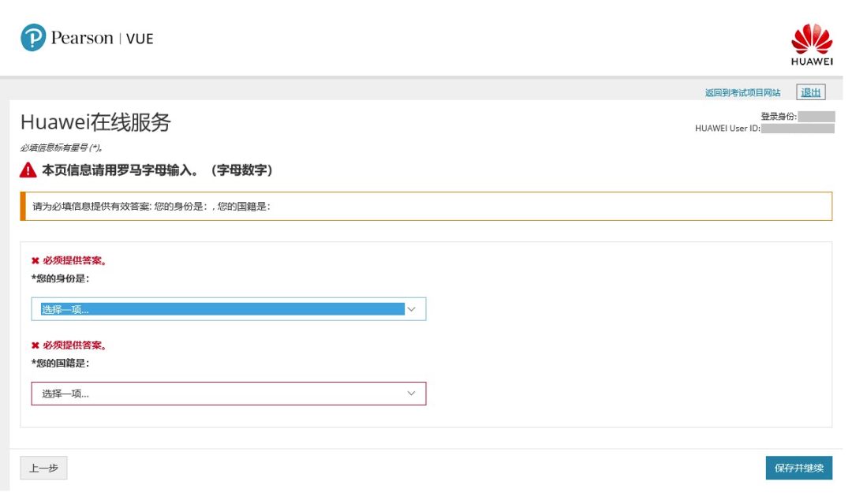Click red X beside nationality error
This screenshot has height=504, width=852.
pos(35,345)
